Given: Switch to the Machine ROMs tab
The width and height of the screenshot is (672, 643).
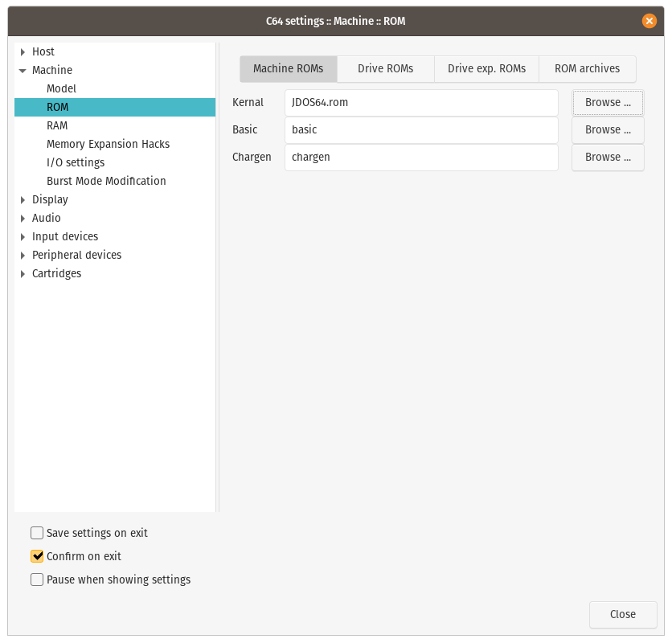Looking at the screenshot, I should pyautogui.click(x=289, y=68).
